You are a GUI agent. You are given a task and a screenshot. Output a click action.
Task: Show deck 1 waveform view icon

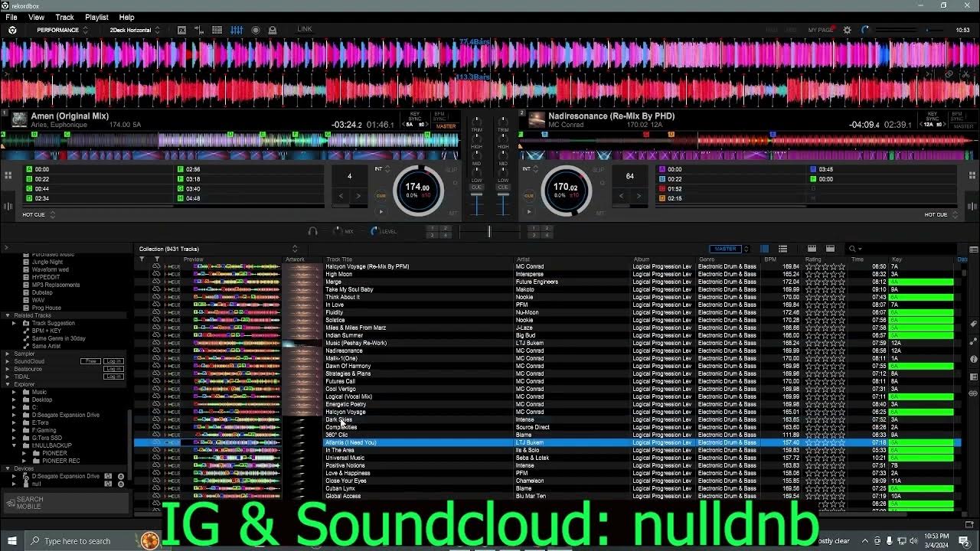8,206
